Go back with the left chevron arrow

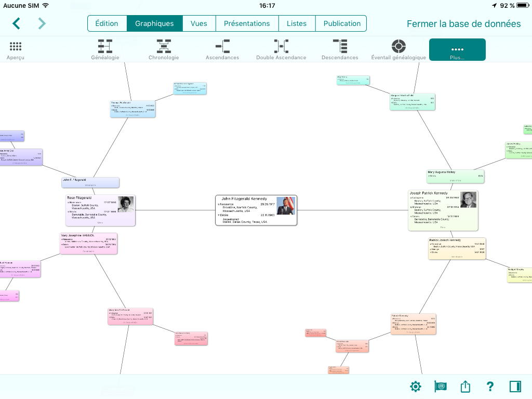(16, 23)
